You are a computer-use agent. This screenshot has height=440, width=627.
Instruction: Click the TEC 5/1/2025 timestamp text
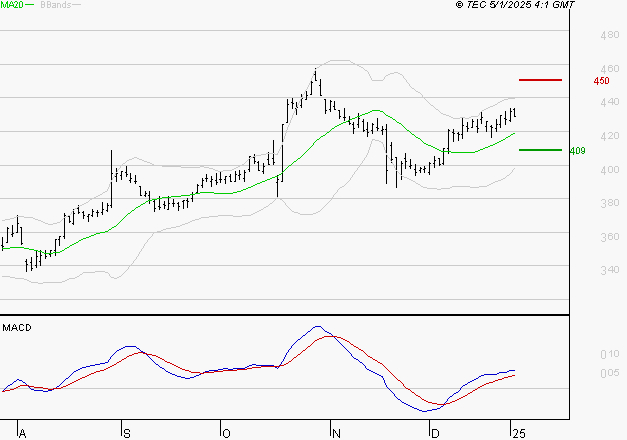pos(515,5)
